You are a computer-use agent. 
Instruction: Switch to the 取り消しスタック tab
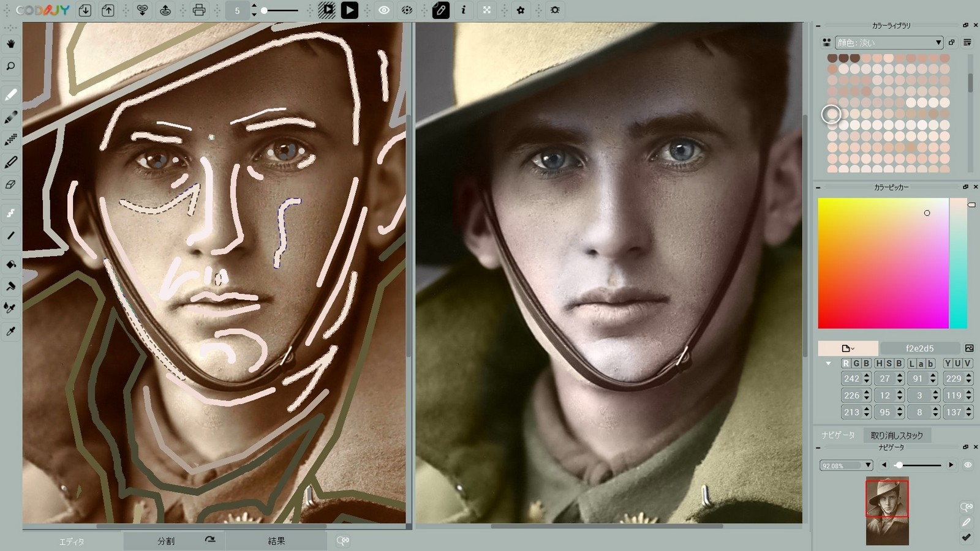[897, 435]
